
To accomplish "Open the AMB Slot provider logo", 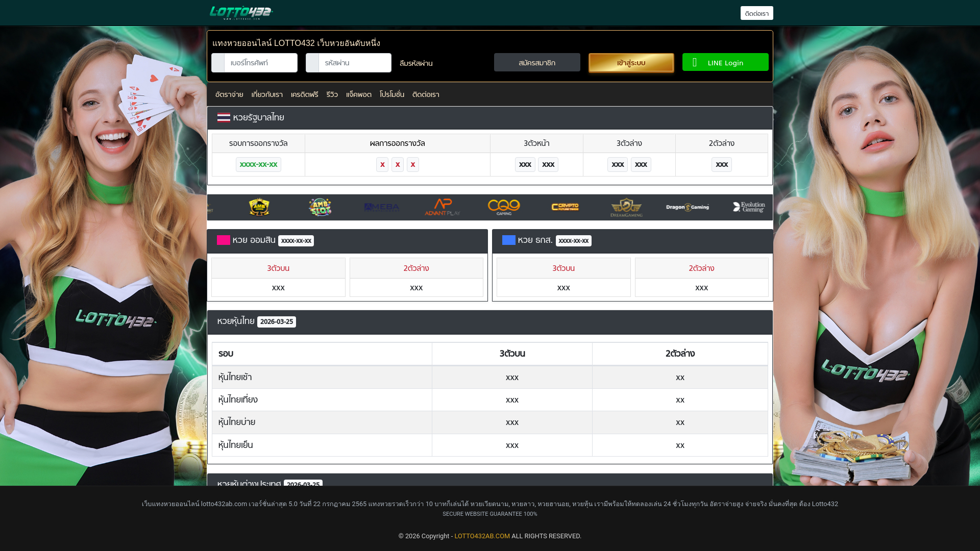I will 320,207.
